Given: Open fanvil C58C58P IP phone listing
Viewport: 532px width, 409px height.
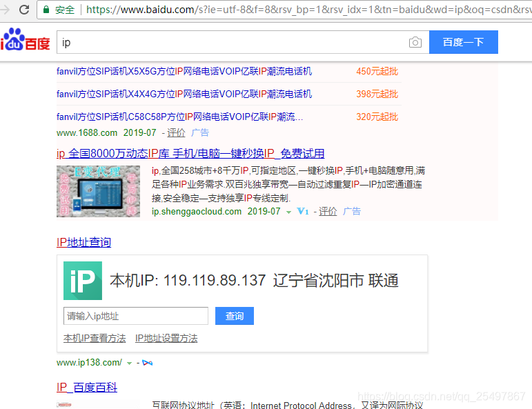Looking at the screenshot, I should pyautogui.click(x=179, y=117).
